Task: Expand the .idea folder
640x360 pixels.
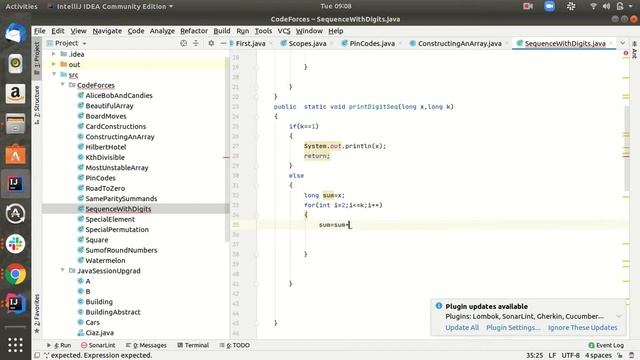Action: (53, 54)
